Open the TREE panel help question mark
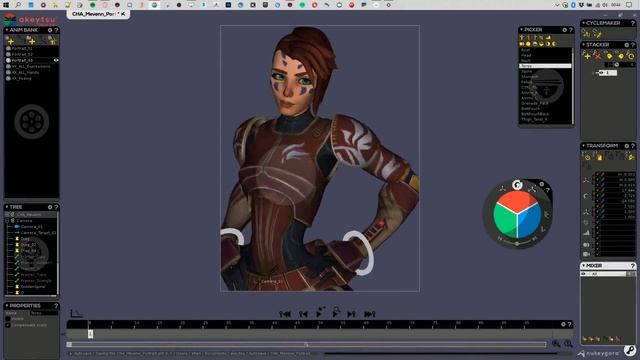Viewport: 640px width, 360px height. click(x=56, y=207)
